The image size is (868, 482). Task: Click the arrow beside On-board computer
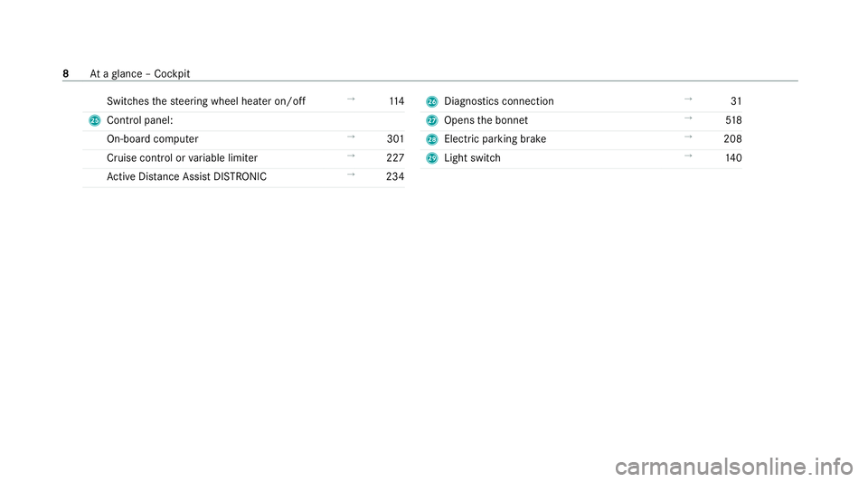coord(351,137)
